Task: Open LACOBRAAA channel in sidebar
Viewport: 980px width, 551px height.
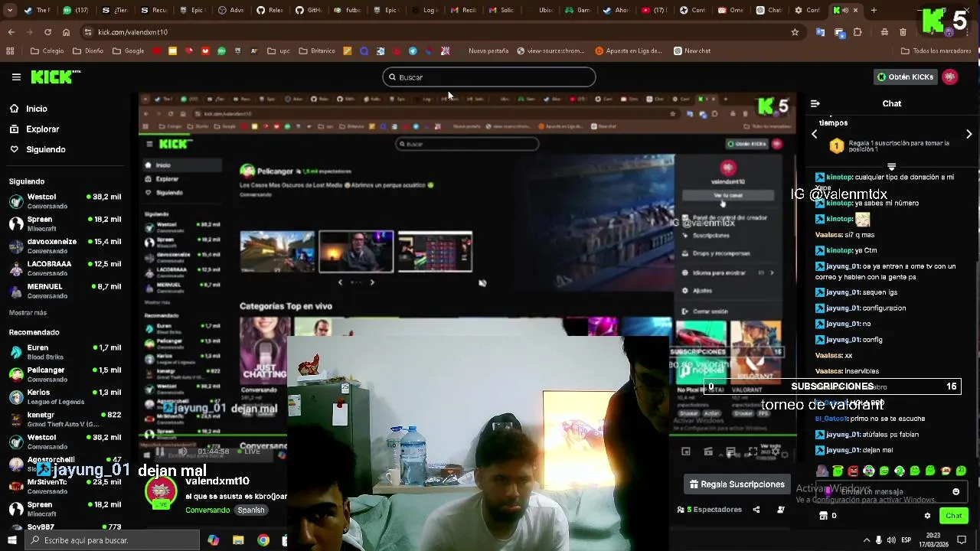Action: [x=64, y=268]
